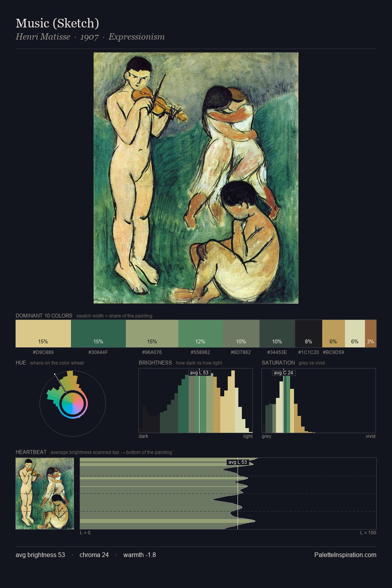392x588 pixels.
Task: Click the hex code '#96A076' text
Action: (152, 352)
